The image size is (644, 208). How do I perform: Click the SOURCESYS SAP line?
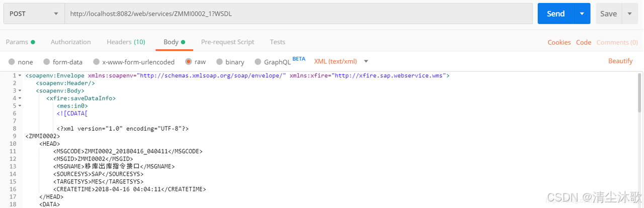[x=98, y=174]
